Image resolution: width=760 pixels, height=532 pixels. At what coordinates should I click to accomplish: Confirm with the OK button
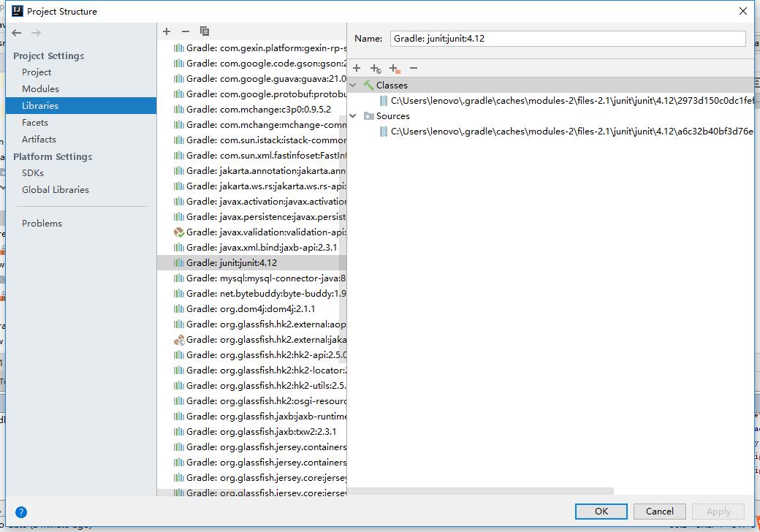click(x=601, y=511)
